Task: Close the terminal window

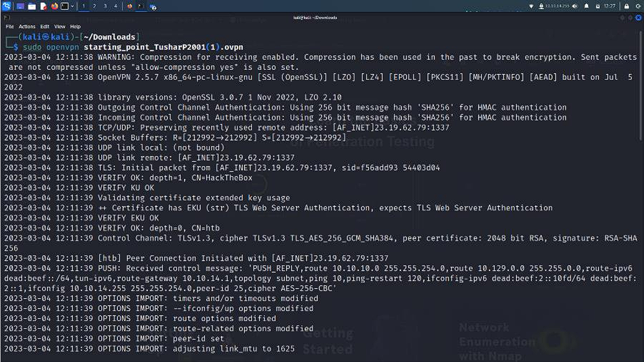Action: pyautogui.click(x=638, y=17)
